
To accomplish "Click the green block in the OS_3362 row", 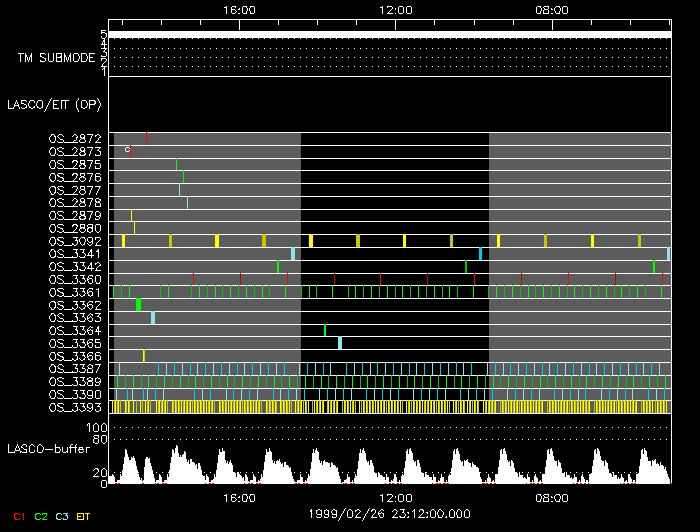I will [138, 304].
